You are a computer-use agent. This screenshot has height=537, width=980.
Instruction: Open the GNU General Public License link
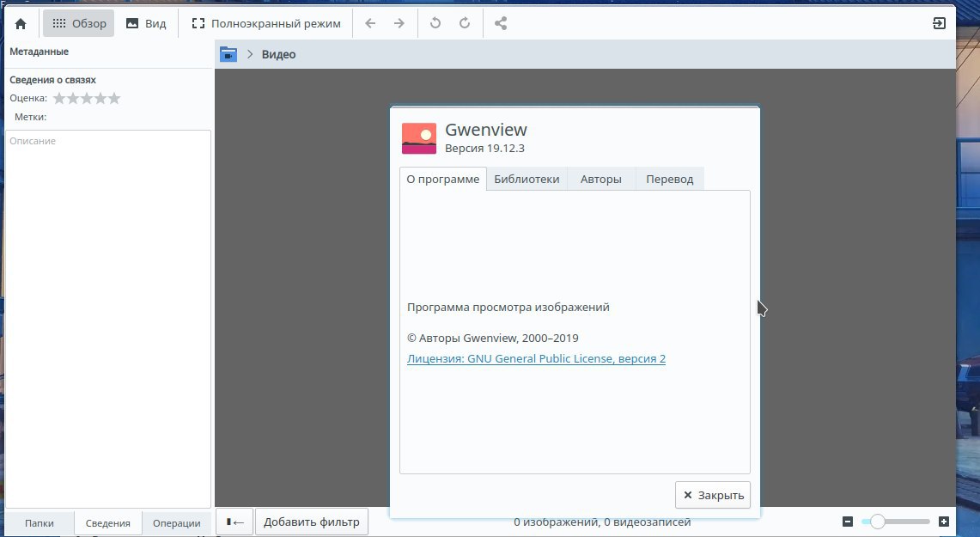click(536, 359)
